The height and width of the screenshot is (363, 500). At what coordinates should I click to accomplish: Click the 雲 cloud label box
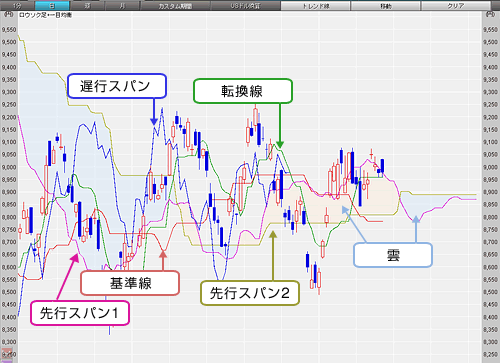[x=393, y=255]
